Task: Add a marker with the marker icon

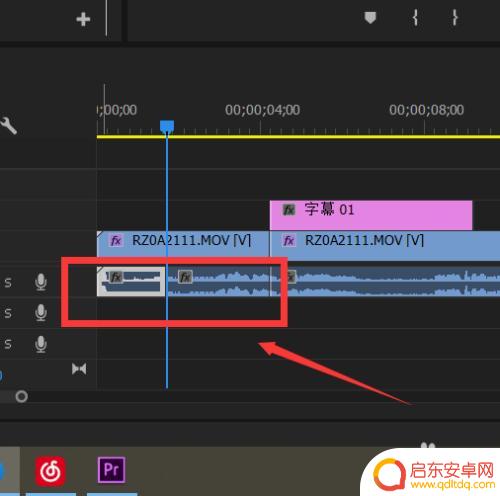Action: (370, 17)
